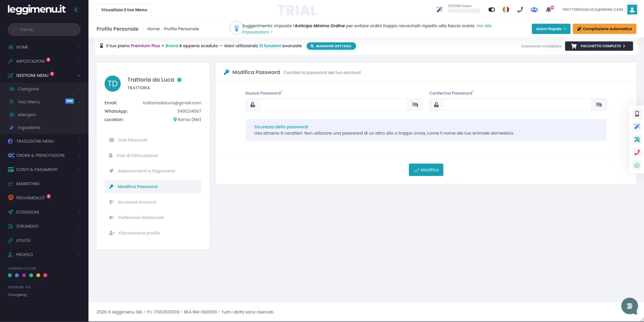Click the tools icon on right rail
Screen dimensions: 644x322
click(637, 139)
